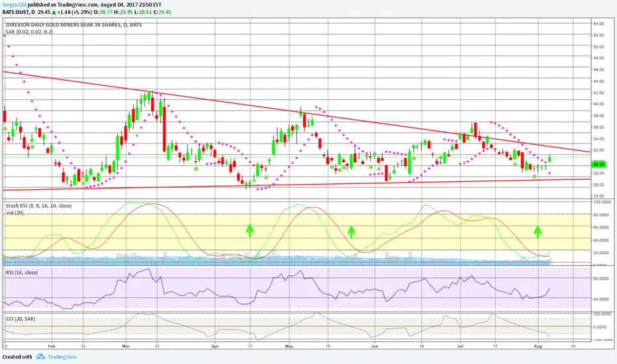Open the RSI (14, close) indicator label
Image resolution: width=617 pixels, height=364 pixels.
[x=22, y=272]
